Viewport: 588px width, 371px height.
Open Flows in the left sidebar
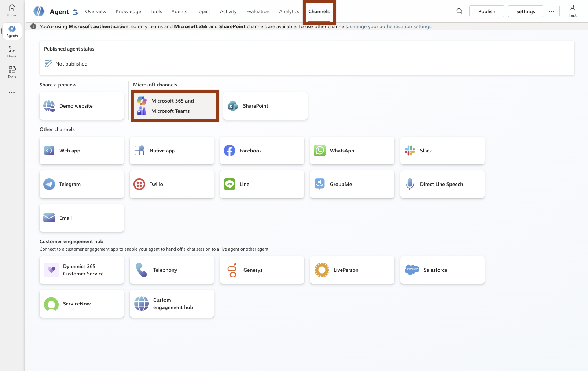pos(12,52)
